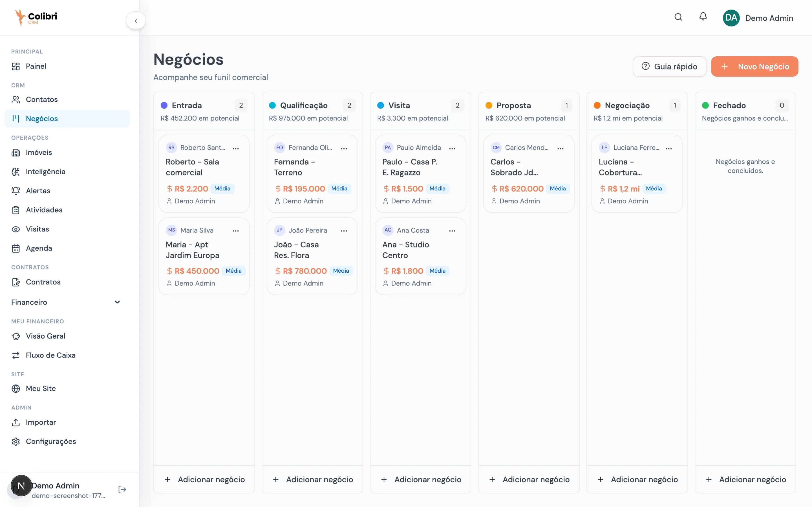Open the Guia rápido help button
The height and width of the screenshot is (507, 812).
[x=669, y=66]
